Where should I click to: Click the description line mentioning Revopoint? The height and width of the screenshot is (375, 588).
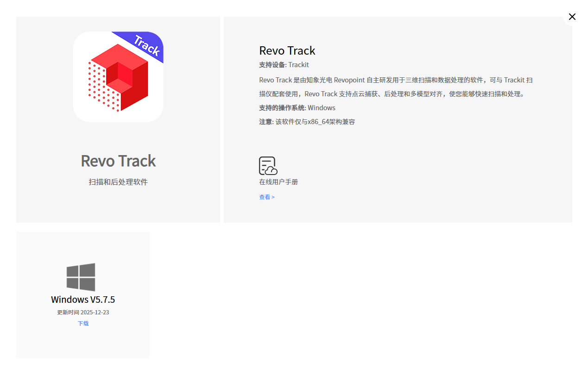[396, 80]
